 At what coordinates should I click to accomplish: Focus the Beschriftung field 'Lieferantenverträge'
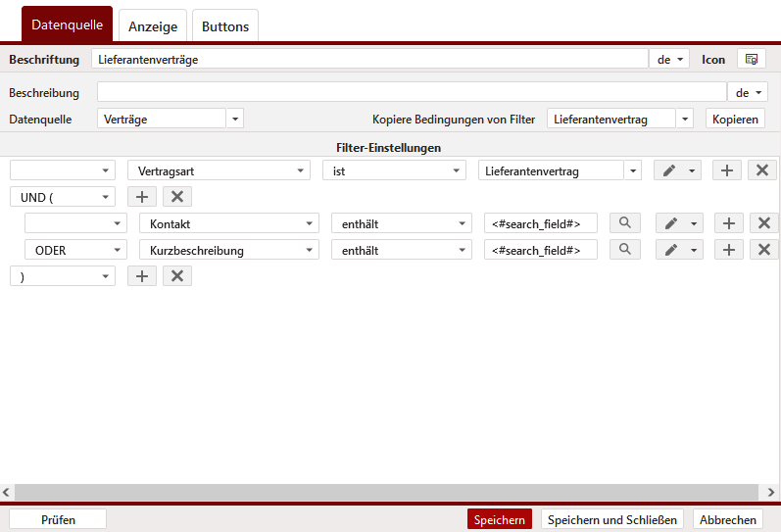click(x=369, y=60)
